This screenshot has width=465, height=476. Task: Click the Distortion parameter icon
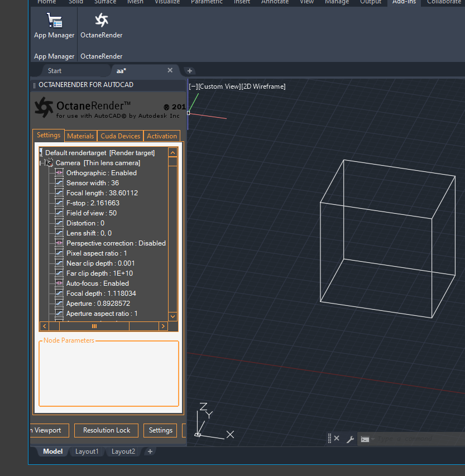[59, 223]
